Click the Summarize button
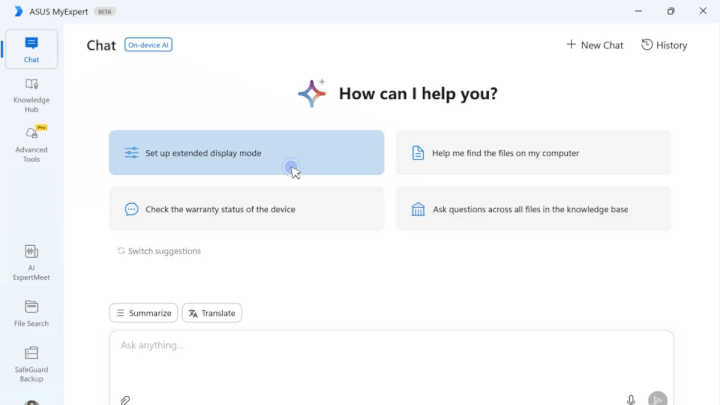The height and width of the screenshot is (405, 720). (143, 313)
